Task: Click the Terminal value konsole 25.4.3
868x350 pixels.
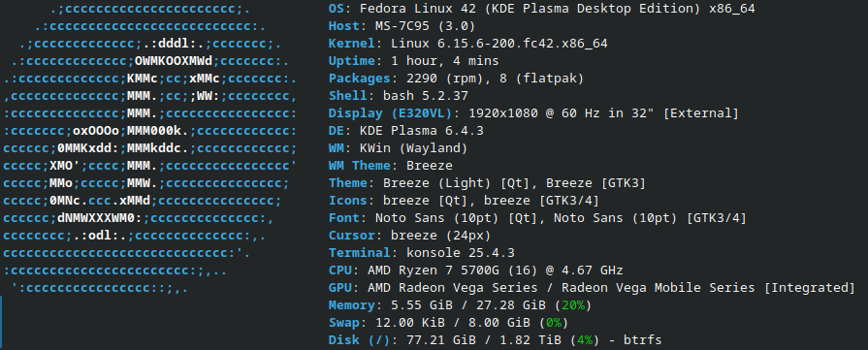Action: click(460, 252)
